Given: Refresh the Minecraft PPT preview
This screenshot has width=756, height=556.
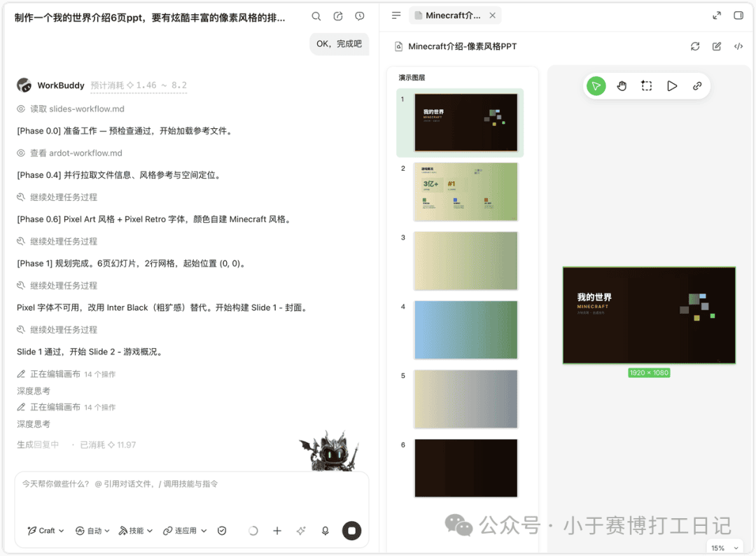Looking at the screenshot, I should coord(695,46).
